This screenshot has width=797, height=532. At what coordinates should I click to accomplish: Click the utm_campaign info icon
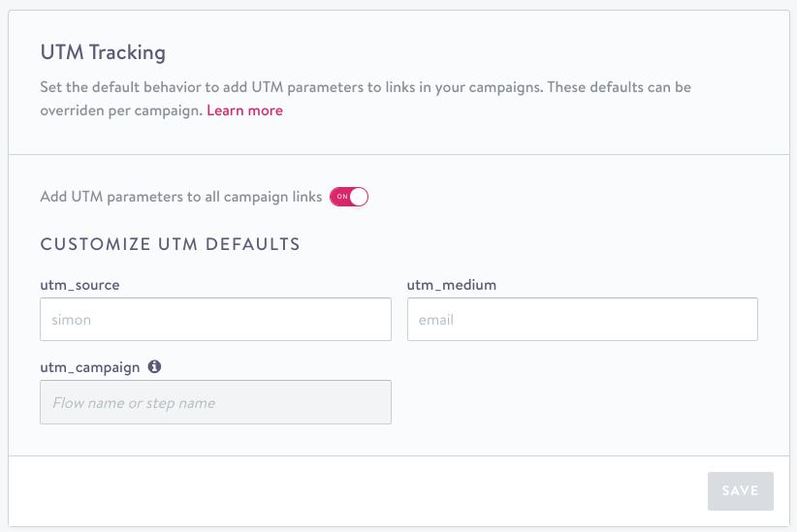pos(154,366)
